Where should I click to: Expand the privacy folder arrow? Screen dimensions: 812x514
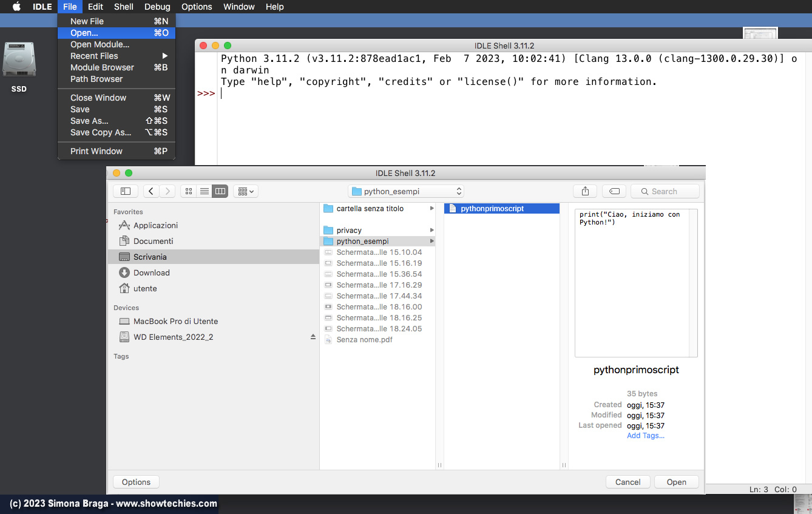(431, 230)
